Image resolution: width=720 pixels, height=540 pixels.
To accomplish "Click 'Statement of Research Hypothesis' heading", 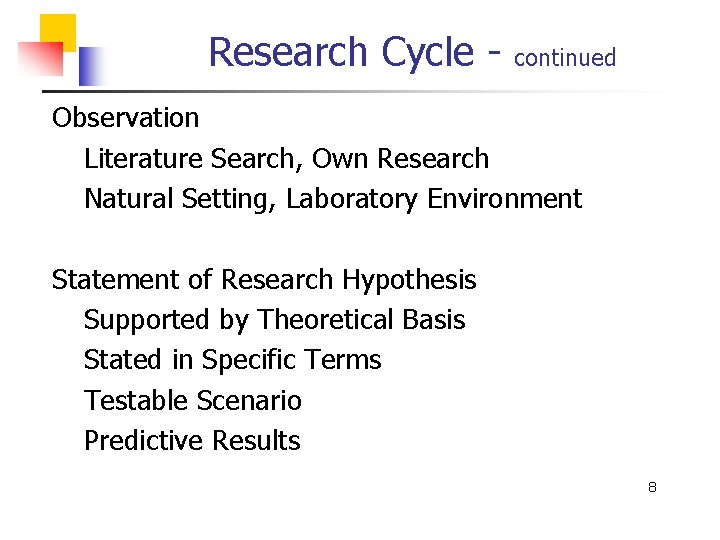I will click(264, 280).
